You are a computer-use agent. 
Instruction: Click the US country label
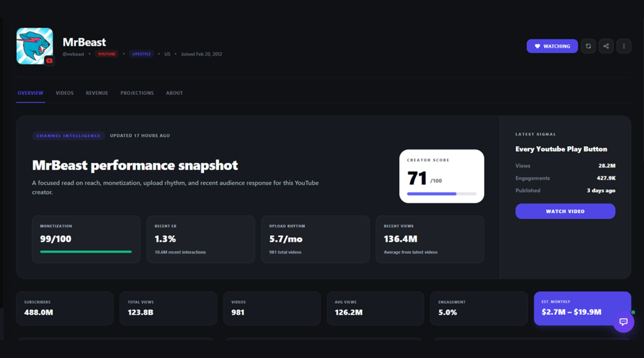167,54
